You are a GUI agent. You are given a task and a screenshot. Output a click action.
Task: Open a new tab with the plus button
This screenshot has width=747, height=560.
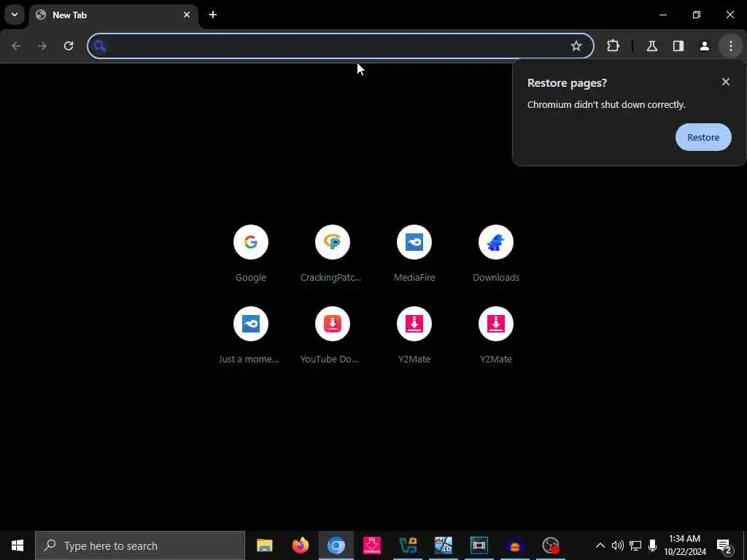click(212, 15)
